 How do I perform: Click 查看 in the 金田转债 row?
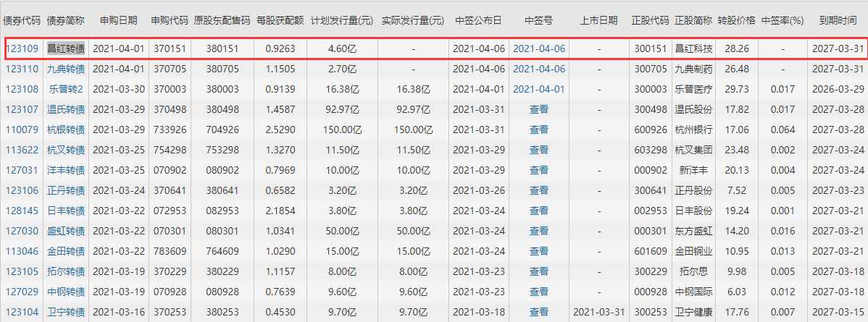click(x=539, y=251)
